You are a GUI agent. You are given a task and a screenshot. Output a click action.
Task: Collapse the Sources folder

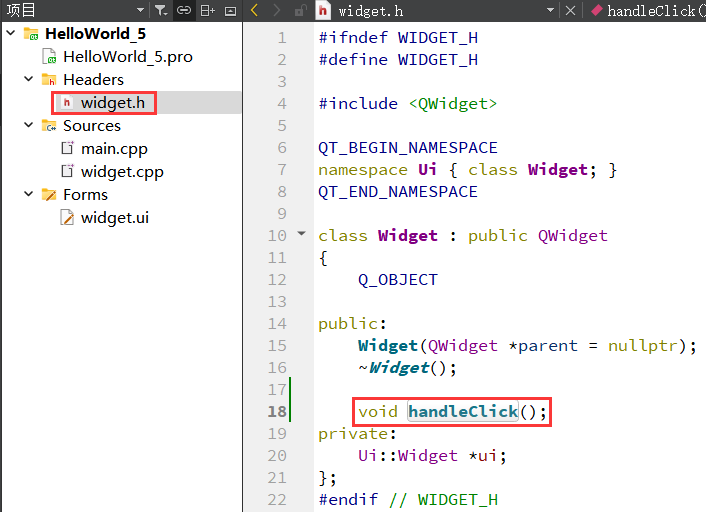tap(28, 125)
